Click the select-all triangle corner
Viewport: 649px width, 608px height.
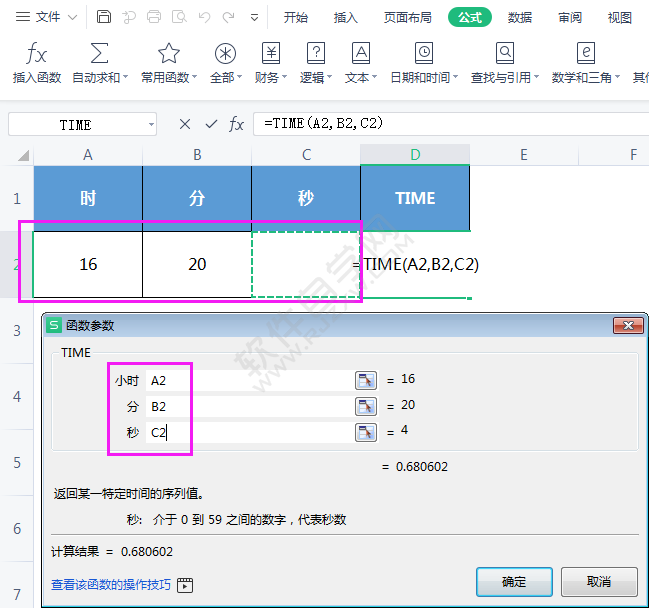coord(23,155)
